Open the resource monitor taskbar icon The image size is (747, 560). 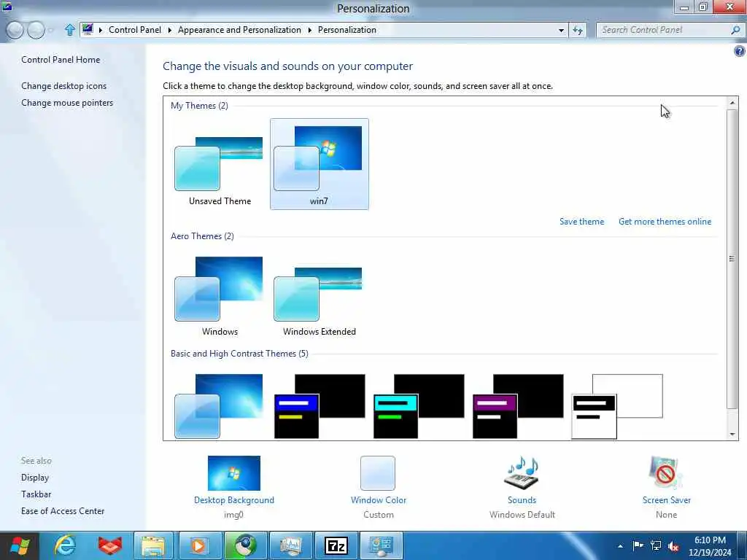tap(290, 545)
